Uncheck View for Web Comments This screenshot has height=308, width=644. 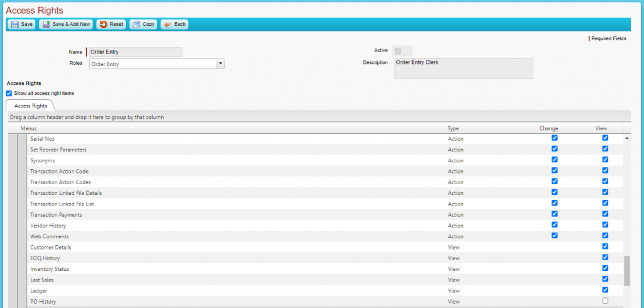605,235
